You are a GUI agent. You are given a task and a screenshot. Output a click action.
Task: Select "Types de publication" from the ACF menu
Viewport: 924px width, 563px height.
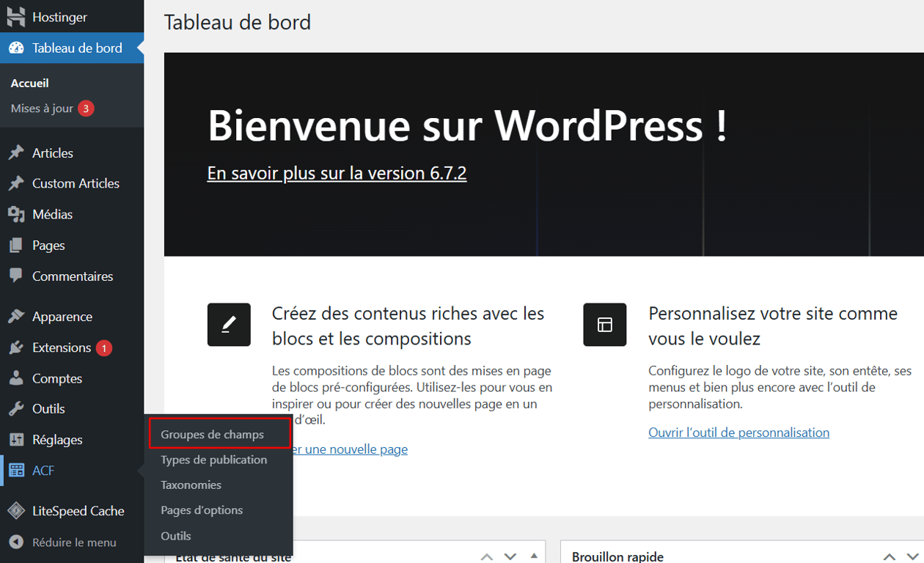point(213,460)
